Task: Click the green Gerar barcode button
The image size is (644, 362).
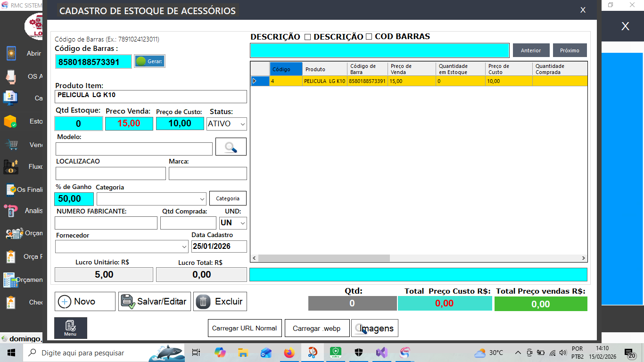Action: (149, 61)
